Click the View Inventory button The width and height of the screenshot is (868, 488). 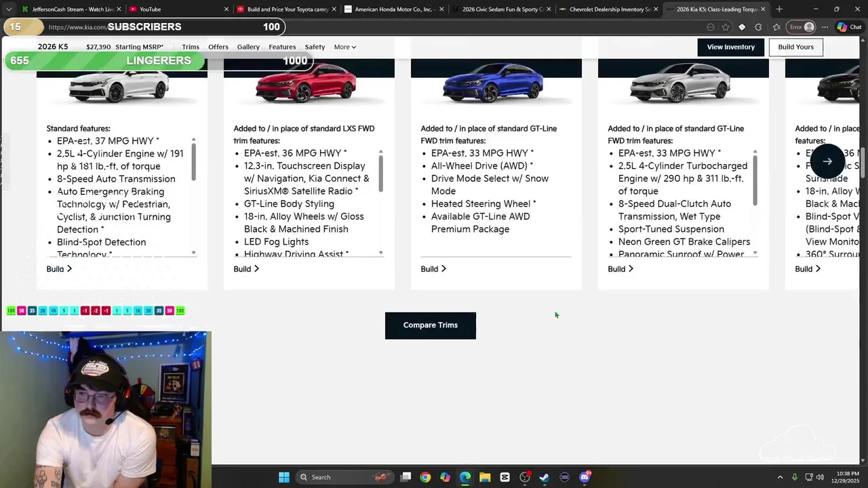point(731,47)
